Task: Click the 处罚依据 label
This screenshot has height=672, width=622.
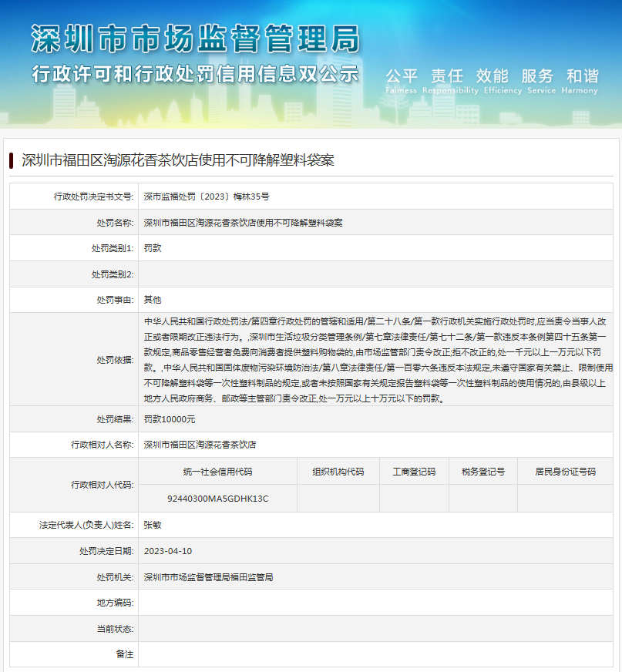Action: (115, 360)
